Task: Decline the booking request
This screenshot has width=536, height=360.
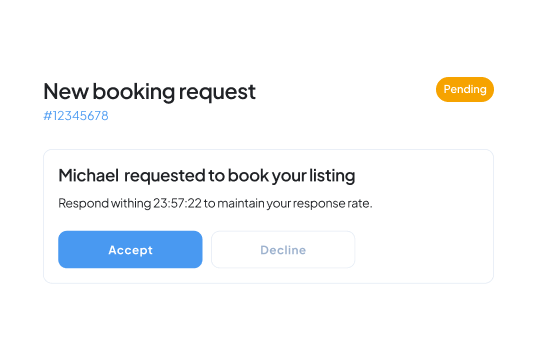Action: [x=283, y=250]
